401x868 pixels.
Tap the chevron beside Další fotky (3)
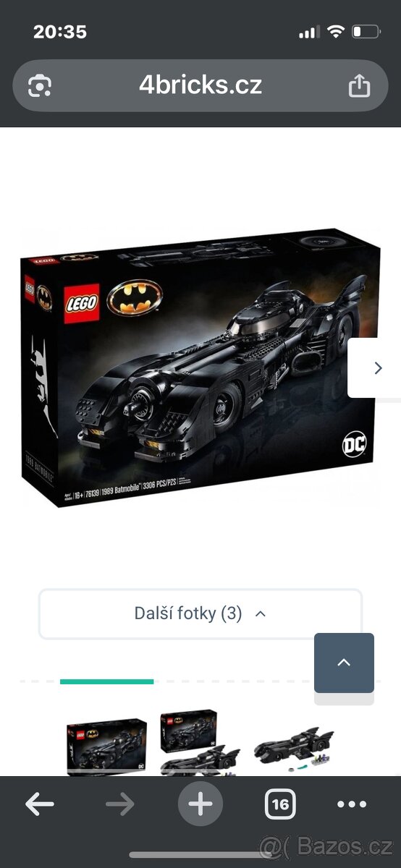[261, 614]
